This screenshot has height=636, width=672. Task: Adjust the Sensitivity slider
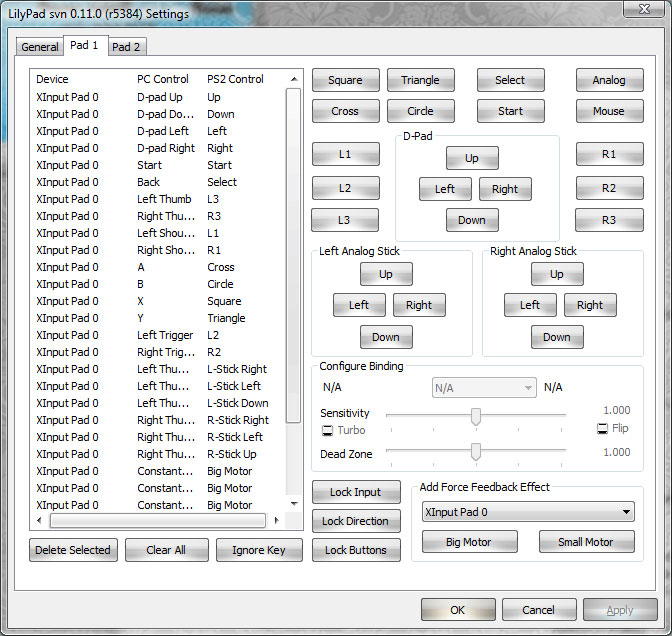476,416
